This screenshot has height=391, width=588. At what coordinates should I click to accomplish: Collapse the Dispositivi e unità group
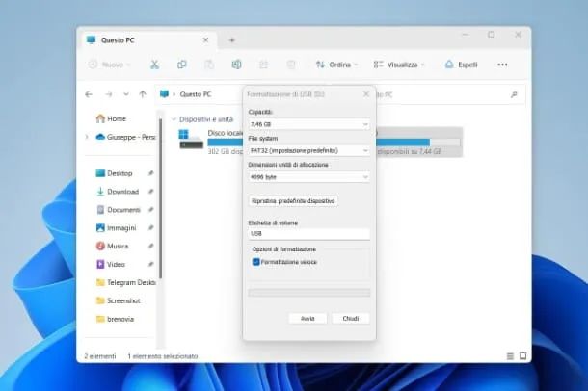tap(174, 119)
